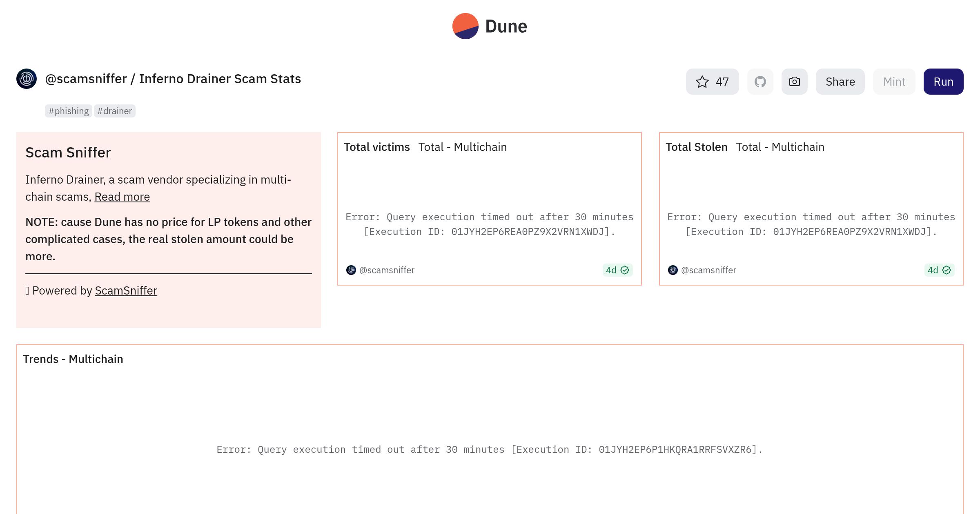Open the ScamSniffer powered-by link
This screenshot has height=514, width=980.
(x=126, y=290)
